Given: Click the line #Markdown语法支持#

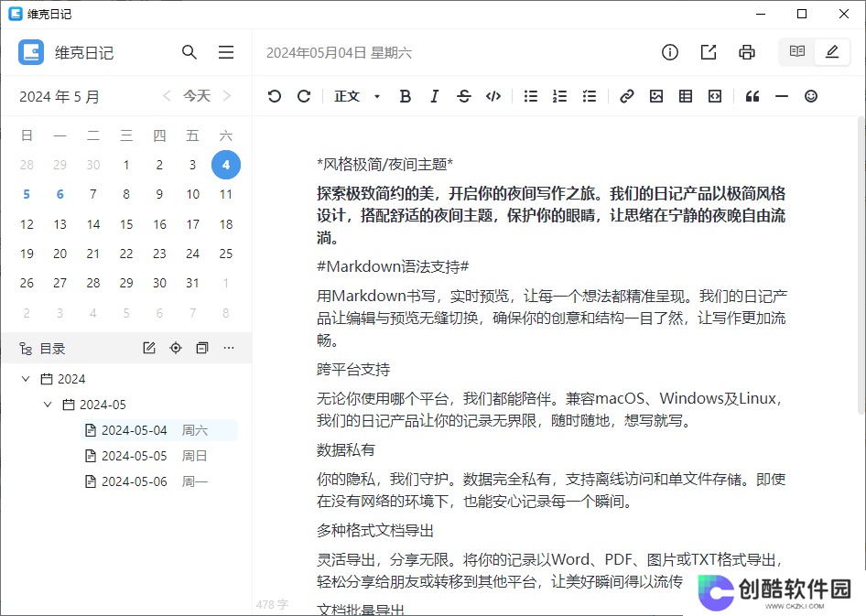Looking at the screenshot, I should (x=393, y=266).
